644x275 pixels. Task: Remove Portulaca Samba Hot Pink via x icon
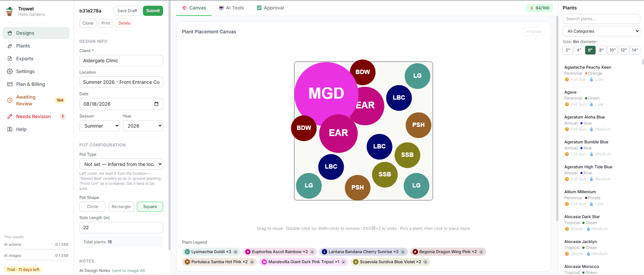point(252,262)
